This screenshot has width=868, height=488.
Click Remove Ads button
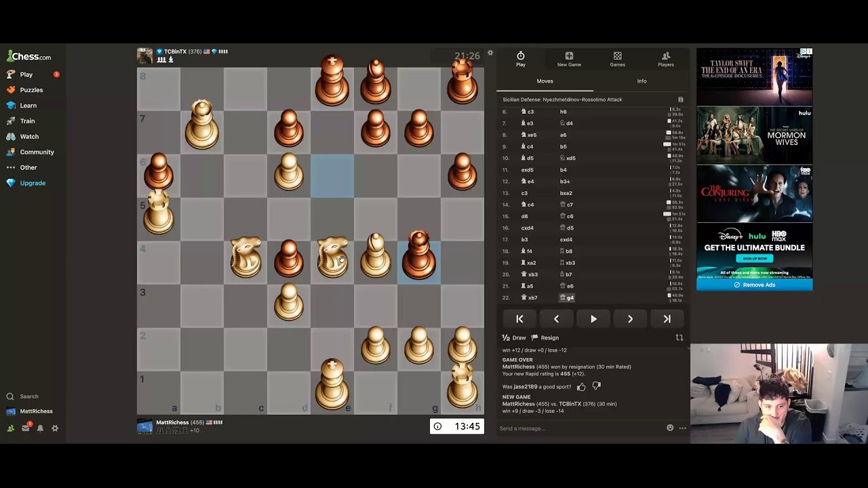754,285
